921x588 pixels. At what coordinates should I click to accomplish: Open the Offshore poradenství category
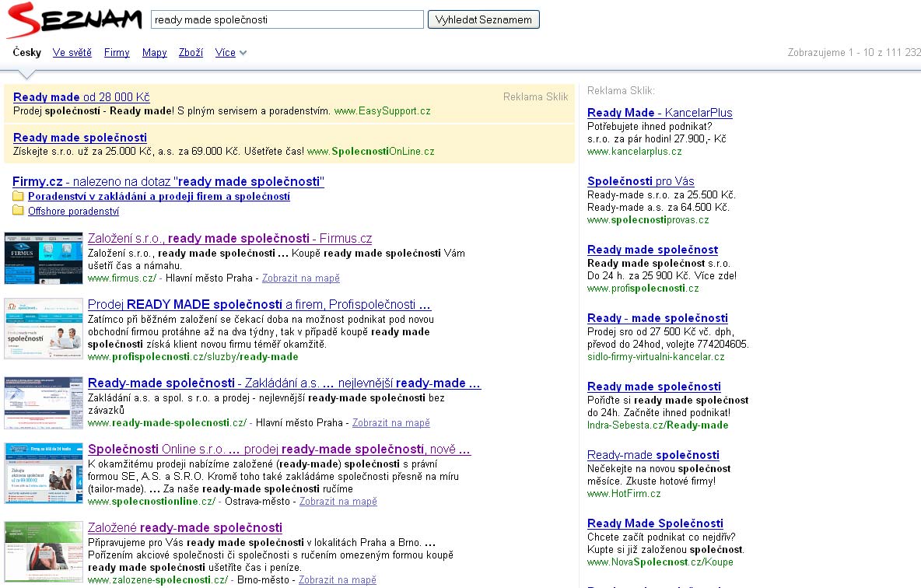[73, 211]
